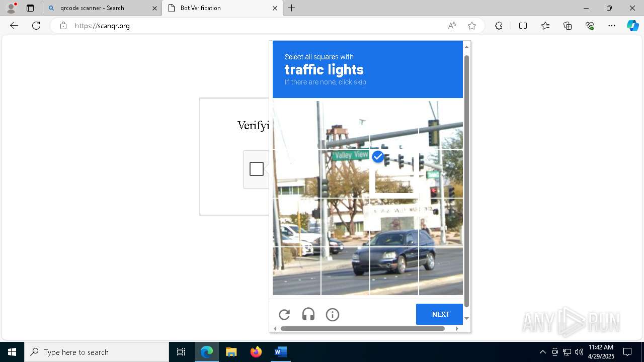Select the square with red pedestrian signal
The width and height of the screenshot is (644, 362).
(x=440, y=173)
